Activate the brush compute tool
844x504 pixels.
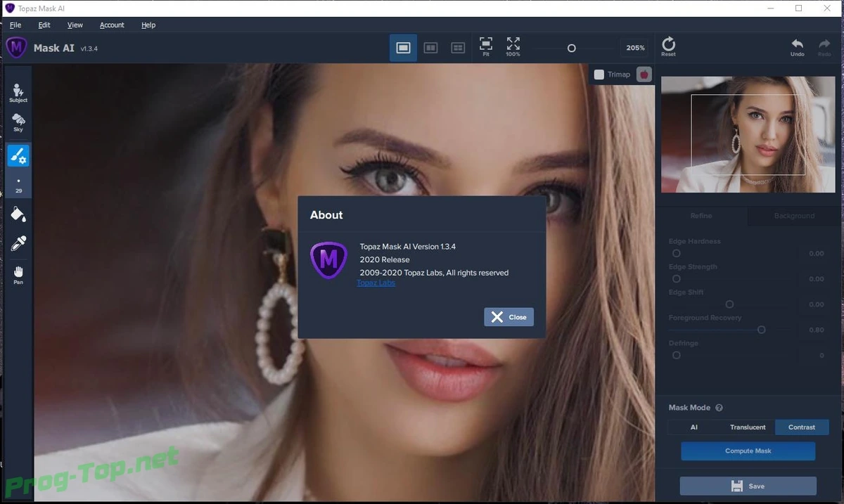18,155
